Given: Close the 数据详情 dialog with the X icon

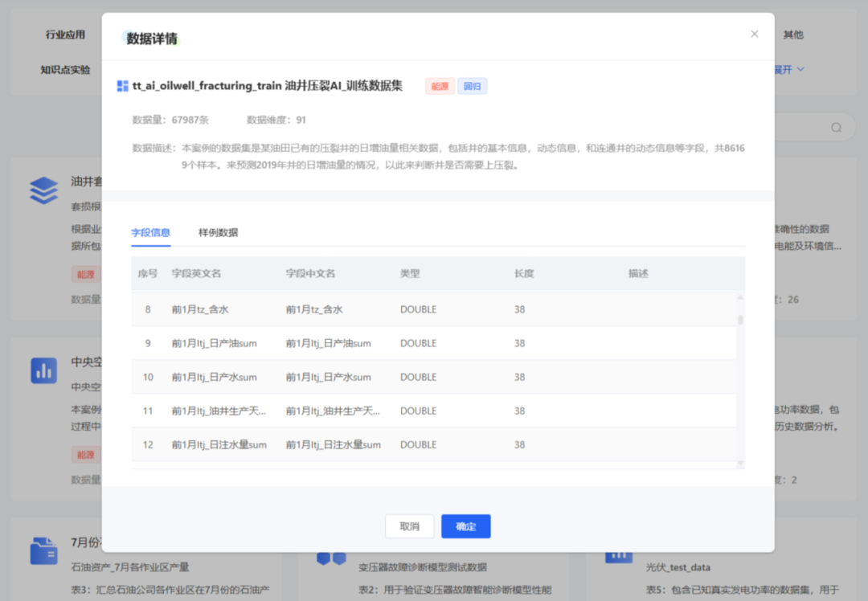Looking at the screenshot, I should [754, 34].
